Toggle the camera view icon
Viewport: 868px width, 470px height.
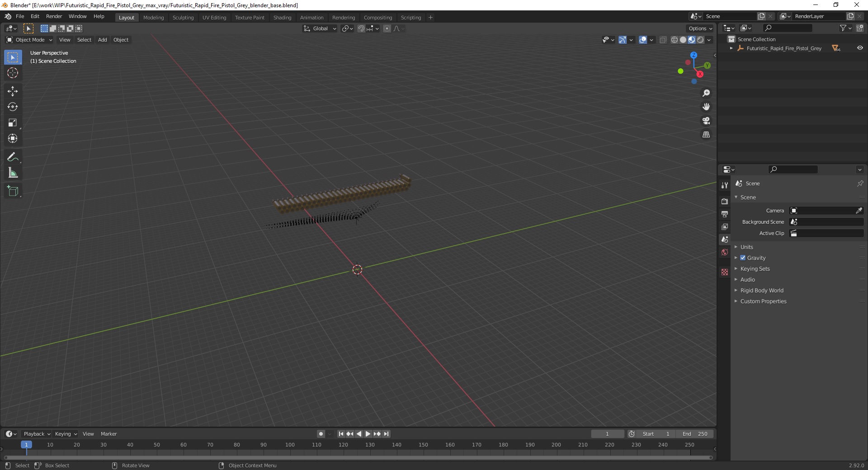click(706, 121)
